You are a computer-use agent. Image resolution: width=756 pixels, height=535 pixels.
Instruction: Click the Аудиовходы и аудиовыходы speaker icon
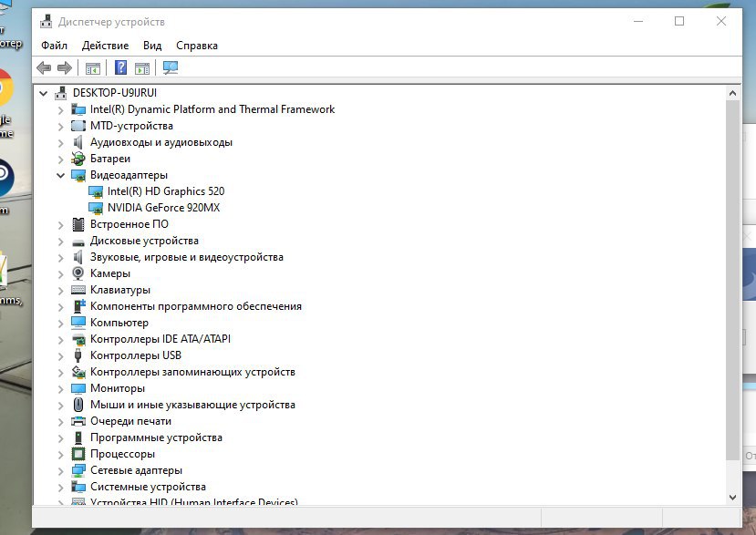pyautogui.click(x=78, y=142)
